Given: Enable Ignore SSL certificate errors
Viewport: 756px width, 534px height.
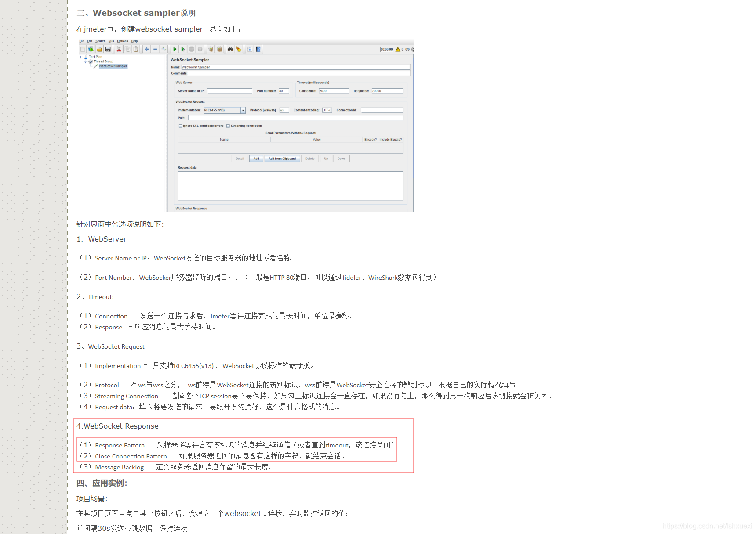Looking at the screenshot, I should point(181,126).
